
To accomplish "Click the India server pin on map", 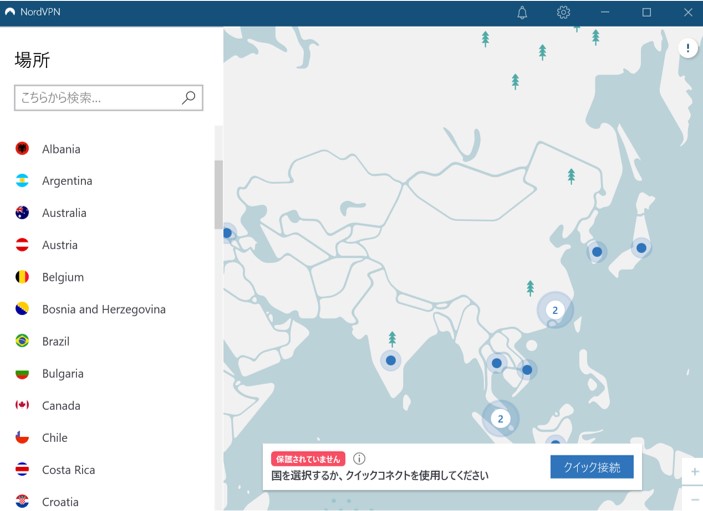I will pos(391,360).
